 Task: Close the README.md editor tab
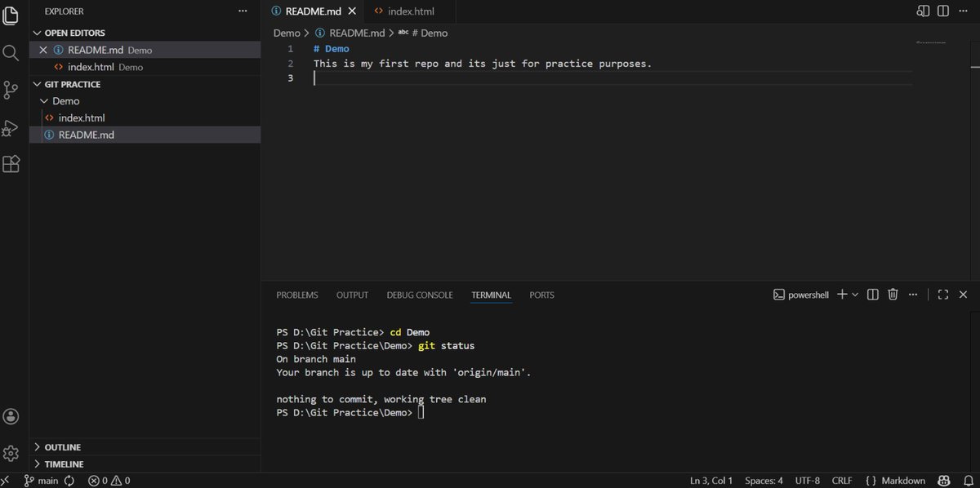click(x=353, y=11)
